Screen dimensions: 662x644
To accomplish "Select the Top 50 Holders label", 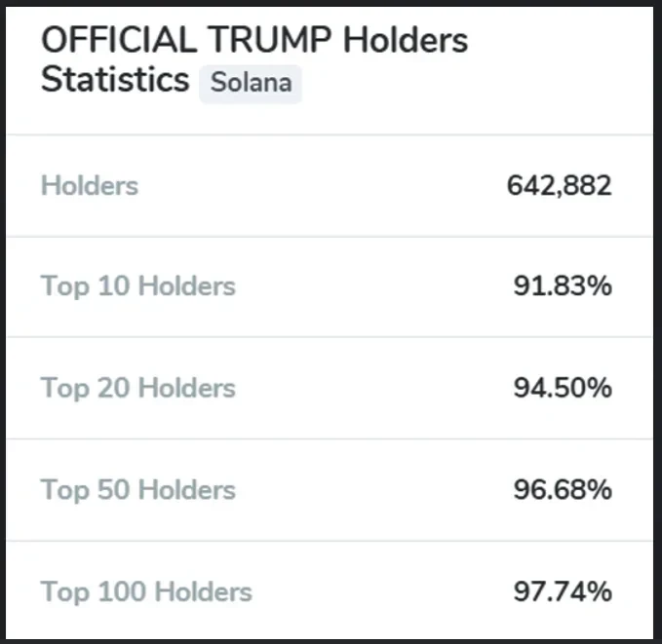I will click(137, 489).
